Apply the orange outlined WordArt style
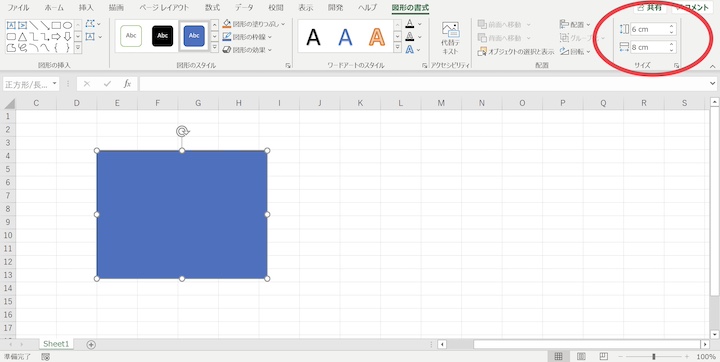Screen dimensions: 720x362 [377, 37]
